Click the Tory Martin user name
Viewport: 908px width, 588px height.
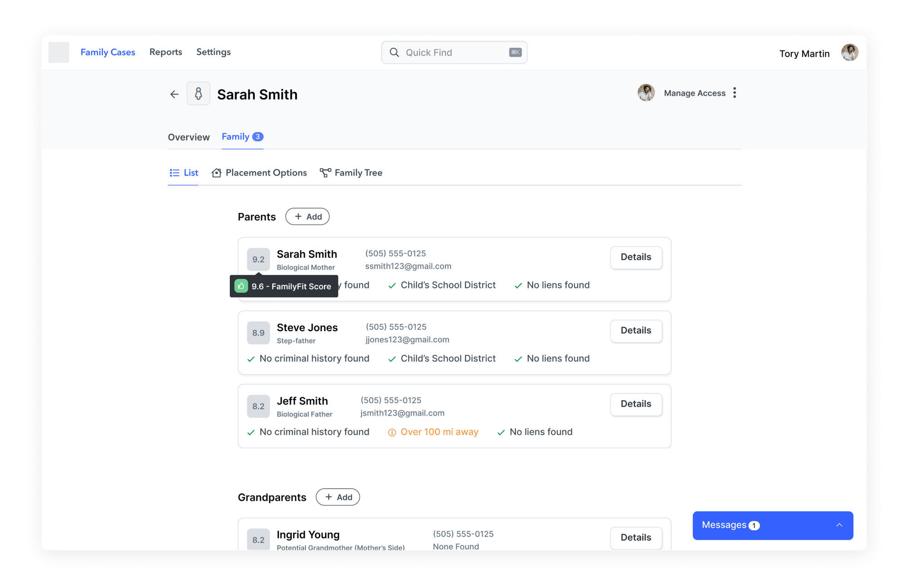804,54
